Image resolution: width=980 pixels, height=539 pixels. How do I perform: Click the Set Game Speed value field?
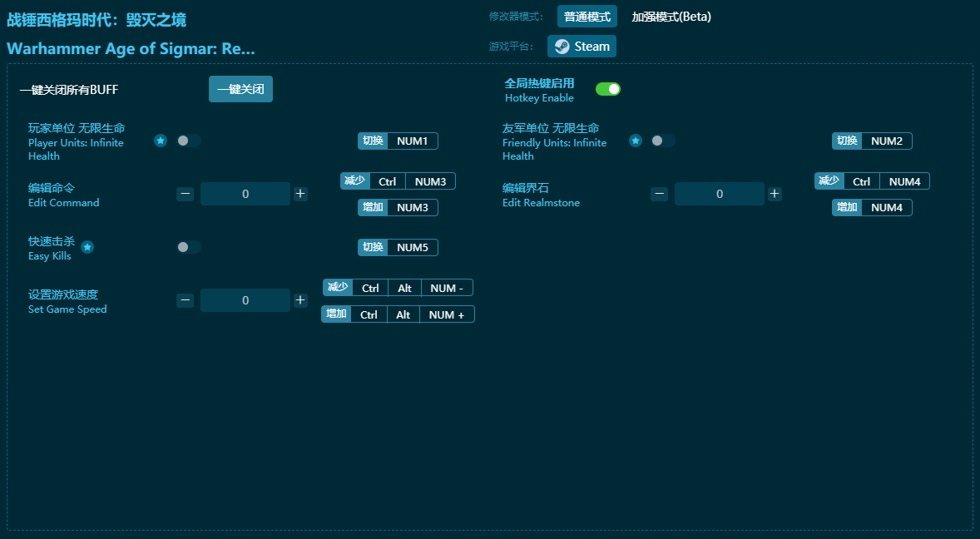245,300
